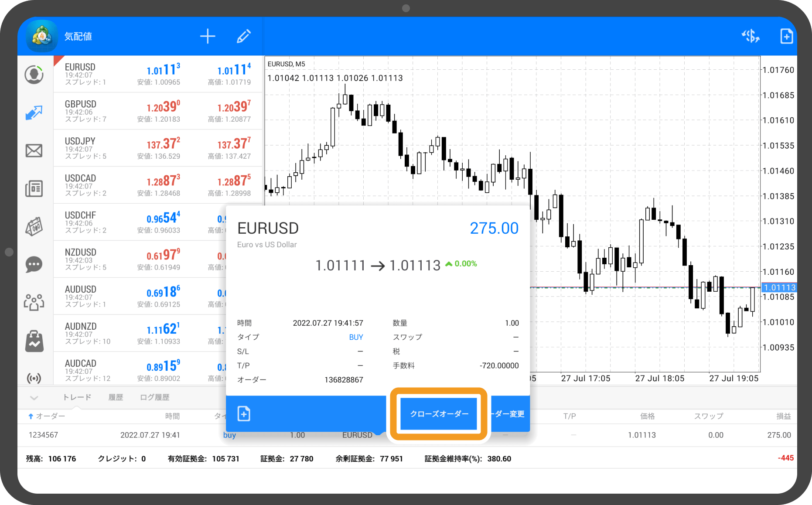This screenshot has height=505, width=812.
Task: Open the market shopping bag icon
Action: point(34,341)
